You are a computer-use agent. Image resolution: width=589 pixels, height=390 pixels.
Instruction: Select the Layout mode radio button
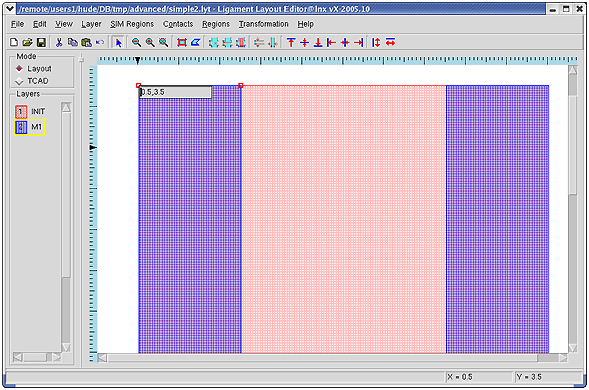point(19,68)
